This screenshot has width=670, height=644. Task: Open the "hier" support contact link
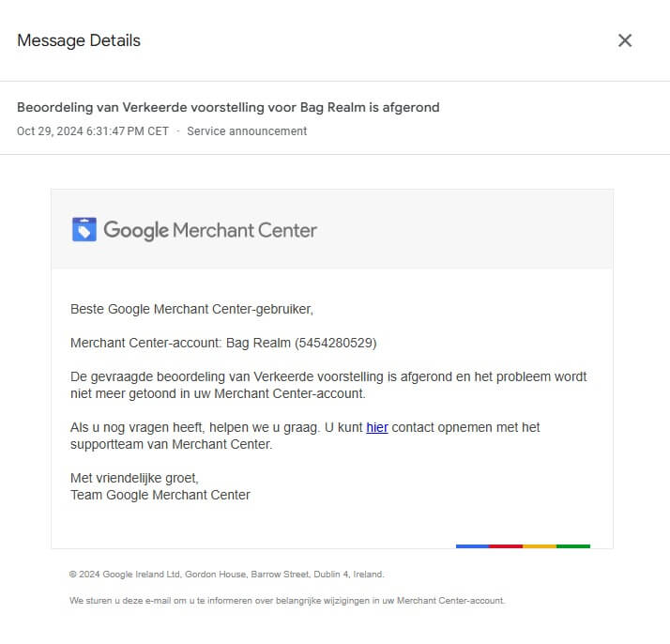[377, 427]
